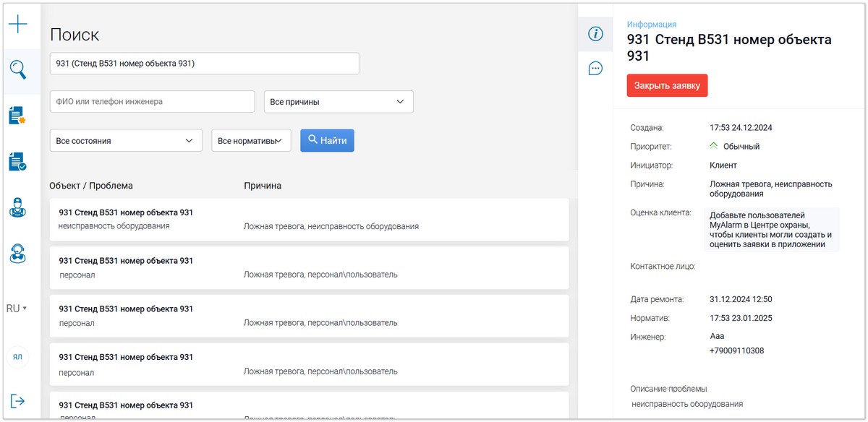Click the two-line reason value in the info panel

(771, 189)
